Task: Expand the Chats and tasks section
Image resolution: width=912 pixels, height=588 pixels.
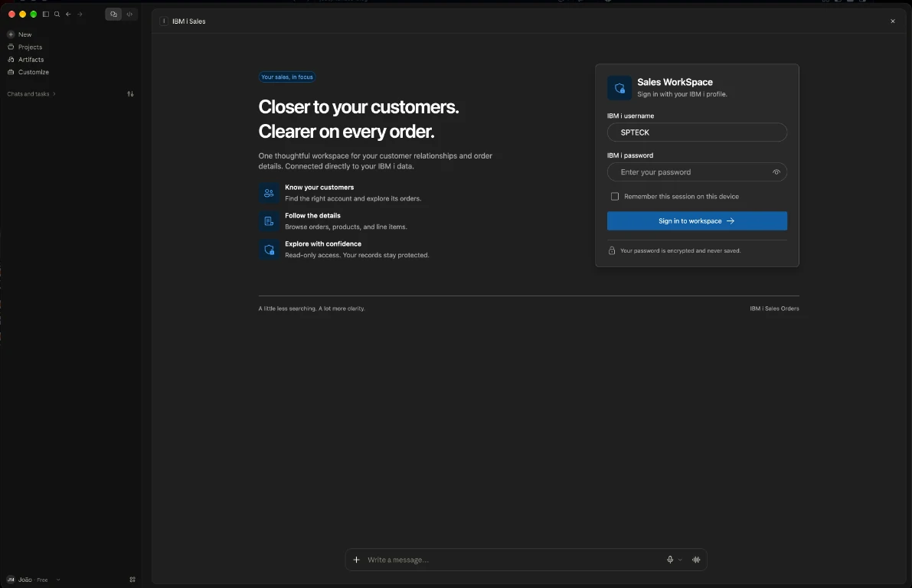Action: pyautogui.click(x=31, y=93)
